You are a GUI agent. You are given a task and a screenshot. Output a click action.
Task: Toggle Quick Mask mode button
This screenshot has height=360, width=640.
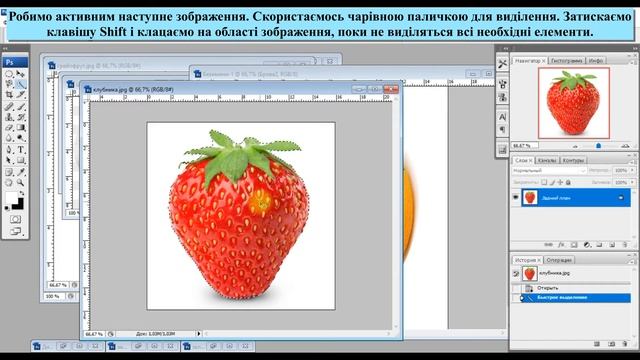tap(15, 219)
